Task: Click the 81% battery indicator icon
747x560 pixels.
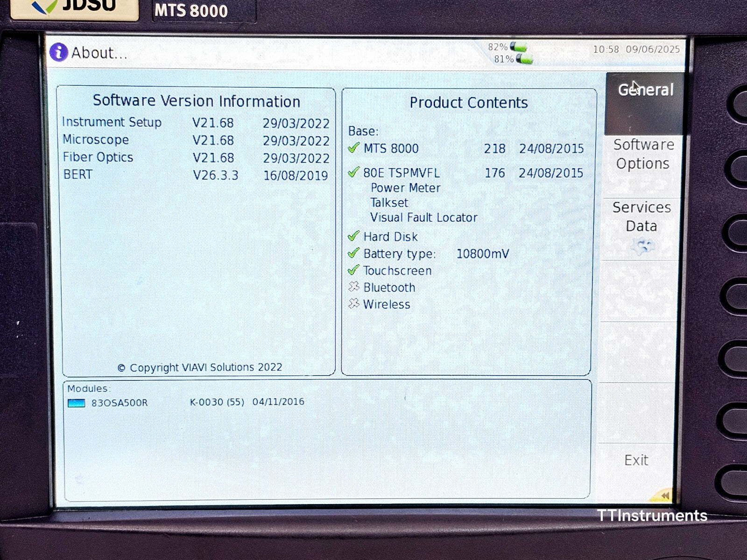Action: pyautogui.click(x=524, y=59)
